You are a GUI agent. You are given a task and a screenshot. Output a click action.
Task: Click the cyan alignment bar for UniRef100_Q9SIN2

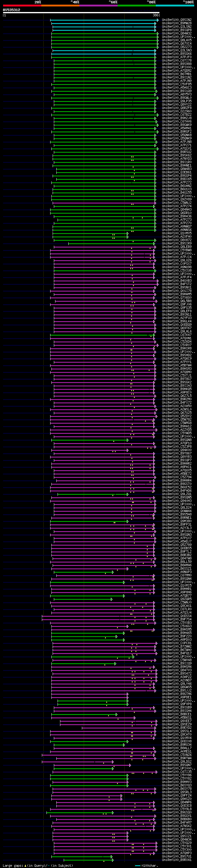click(104, 20)
